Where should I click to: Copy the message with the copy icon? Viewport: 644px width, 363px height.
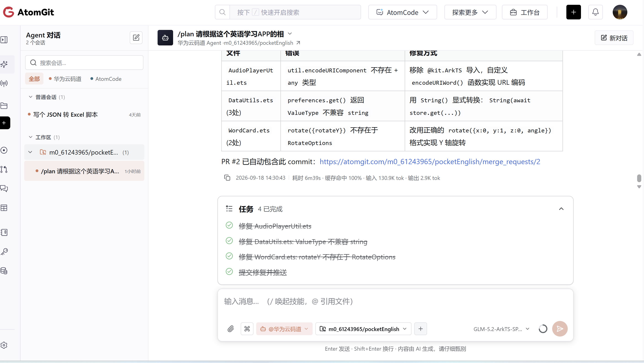point(227,177)
